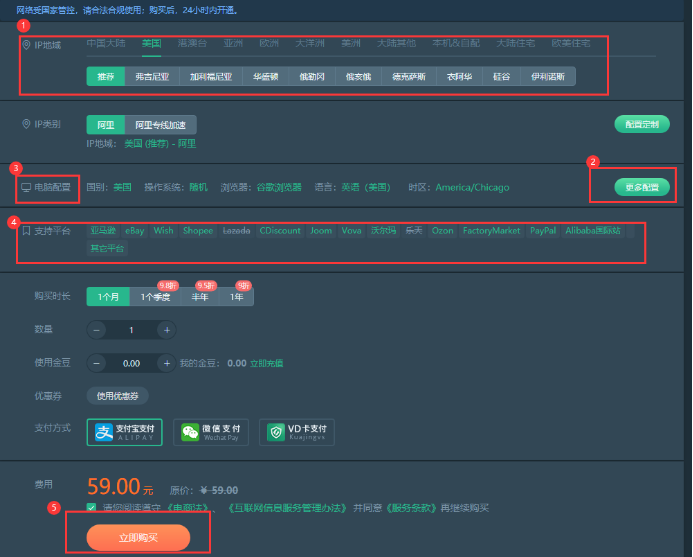
Task: Open the 欧美住宅 tab
Action: pos(571,43)
